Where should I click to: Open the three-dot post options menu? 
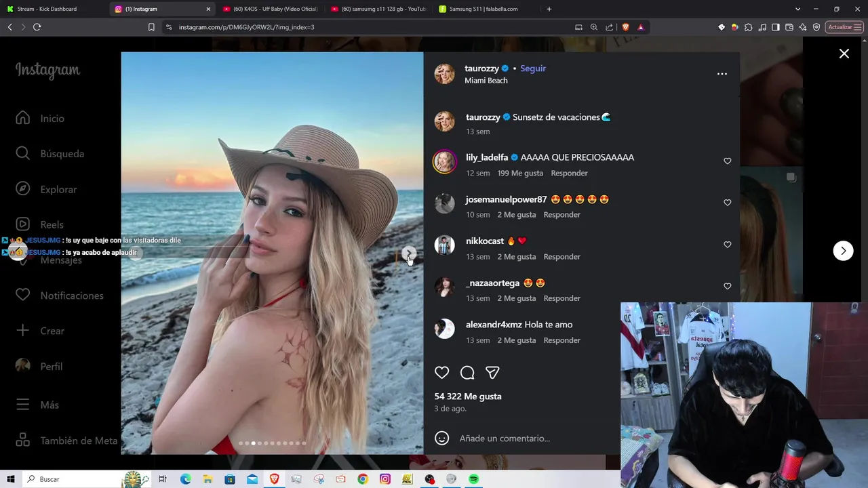pos(722,74)
